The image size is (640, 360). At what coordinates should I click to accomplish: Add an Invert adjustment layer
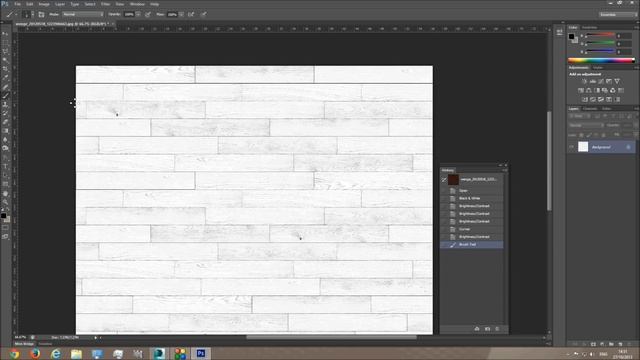click(x=584, y=99)
